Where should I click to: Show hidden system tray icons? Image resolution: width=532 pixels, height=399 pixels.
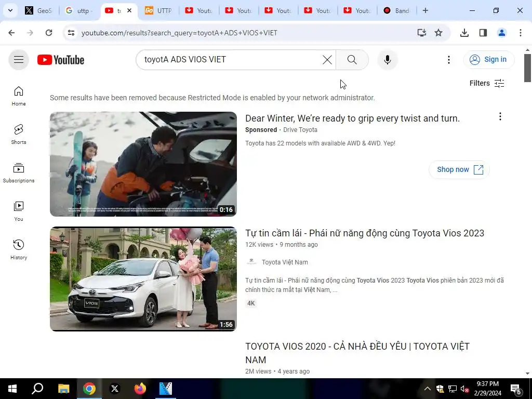point(428,389)
